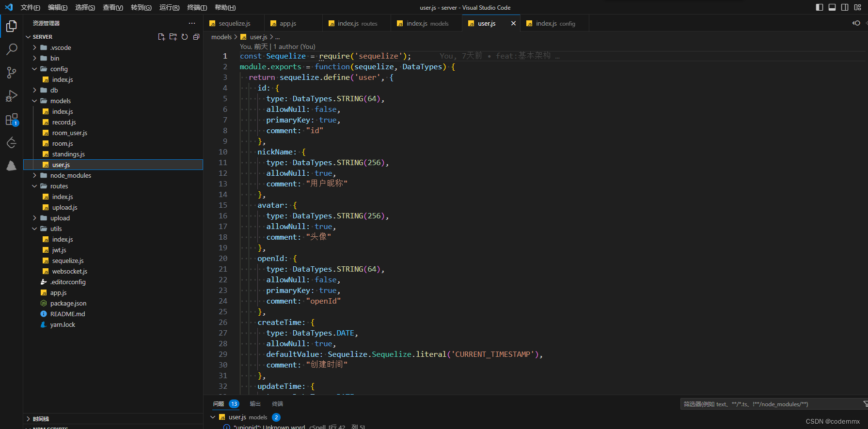This screenshot has height=429, width=868.
Task: Toggle bottom panel layout icon
Action: click(832, 7)
